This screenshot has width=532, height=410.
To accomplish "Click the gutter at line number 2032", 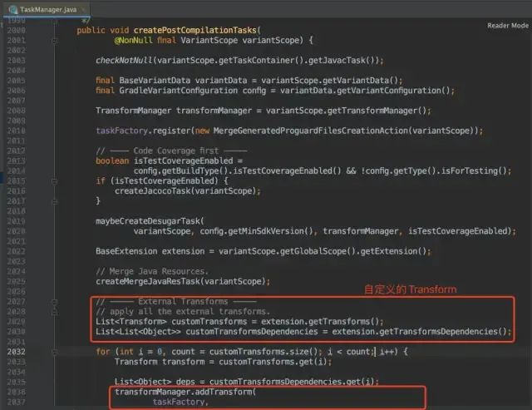I will point(17,352).
